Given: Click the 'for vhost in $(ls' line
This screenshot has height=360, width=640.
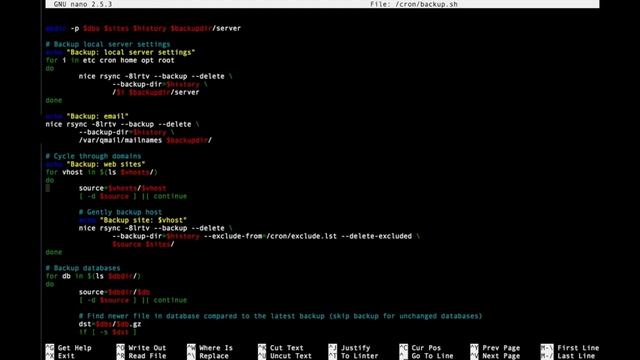Looking at the screenshot, I should click(101, 172).
